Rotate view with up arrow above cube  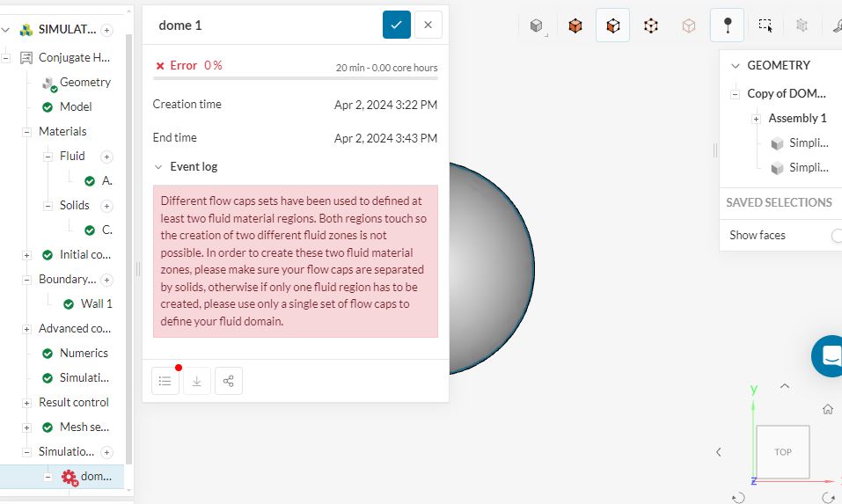point(785,386)
